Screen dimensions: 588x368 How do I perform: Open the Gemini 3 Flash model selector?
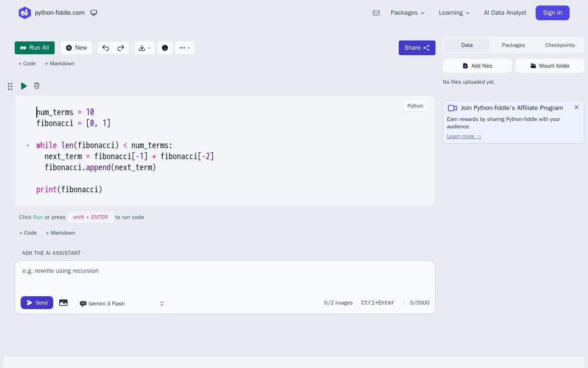coord(122,304)
